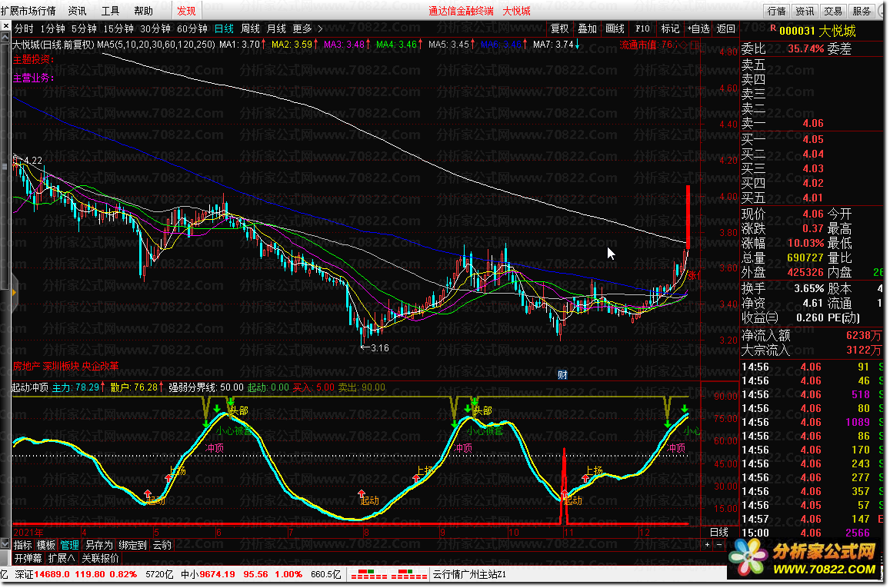Click the 主题投资 label
Viewport: 890px width, 588px height.
click(x=34, y=59)
